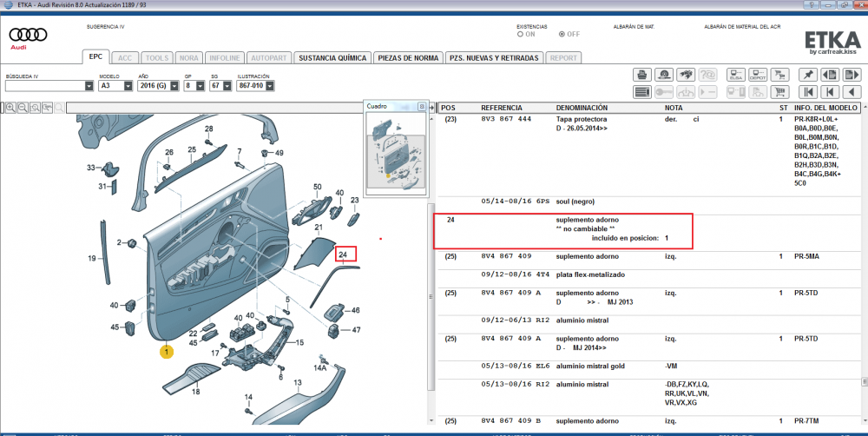Viewport: 868px width, 436px height.
Task: Open the binoculars search tool
Action: 686,75
